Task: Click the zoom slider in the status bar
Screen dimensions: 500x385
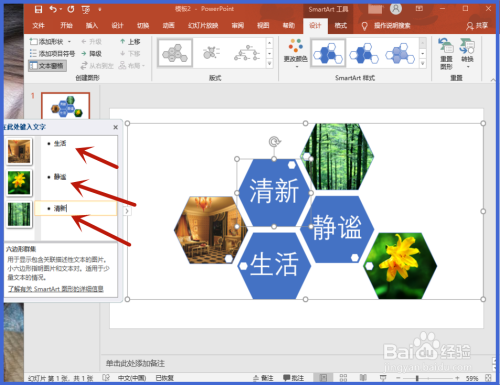Action: 427,378
